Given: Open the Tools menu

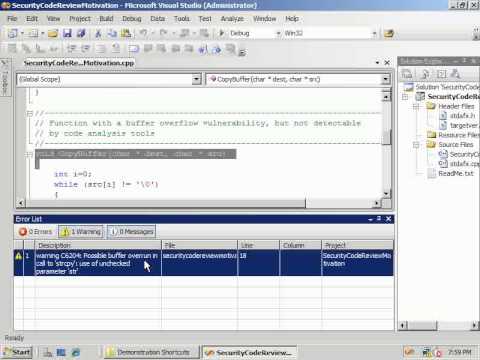Looking at the screenshot, I should point(182,19).
